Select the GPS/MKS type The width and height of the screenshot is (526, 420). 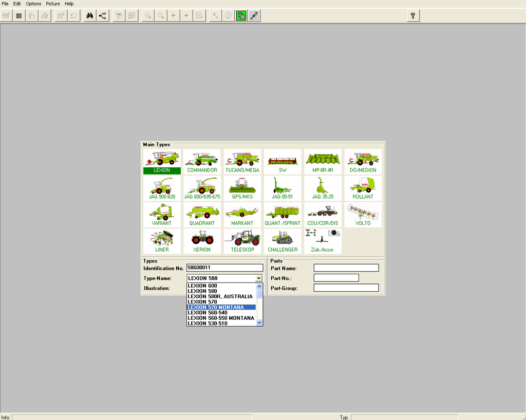[x=242, y=188]
